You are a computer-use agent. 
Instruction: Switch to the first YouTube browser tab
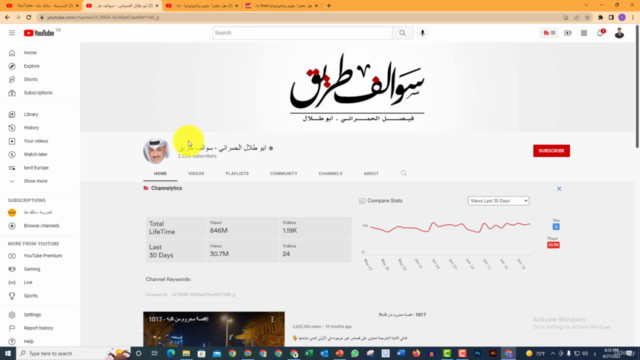coord(41,6)
